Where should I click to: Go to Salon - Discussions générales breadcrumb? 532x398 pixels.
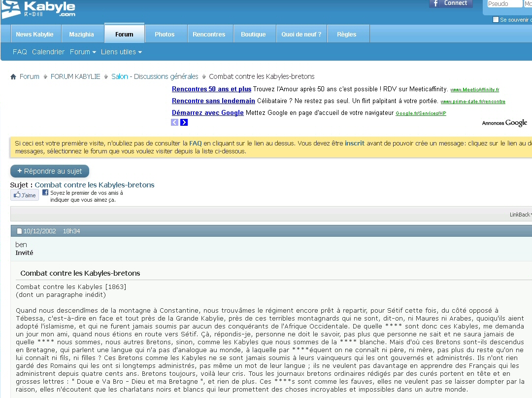click(155, 76)
